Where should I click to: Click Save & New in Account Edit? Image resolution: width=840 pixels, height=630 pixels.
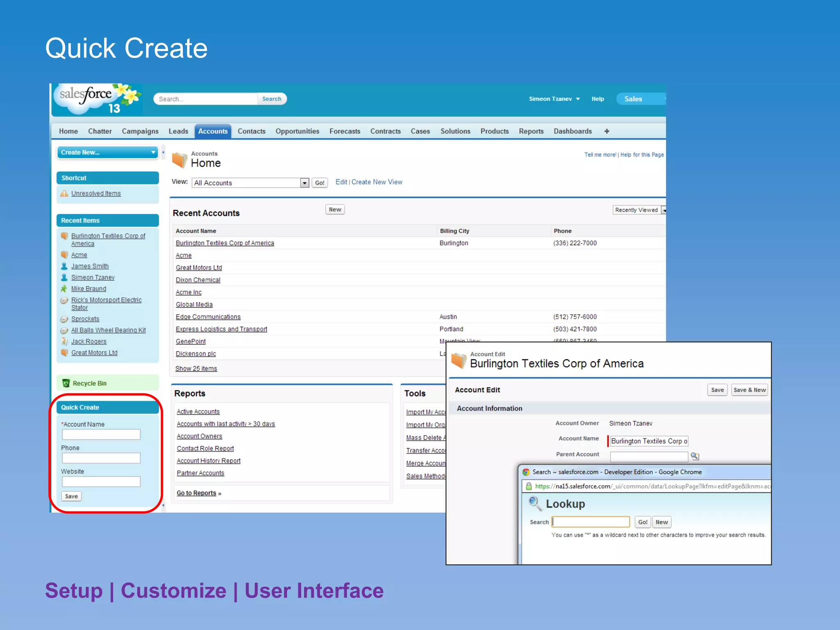(749, 390)
